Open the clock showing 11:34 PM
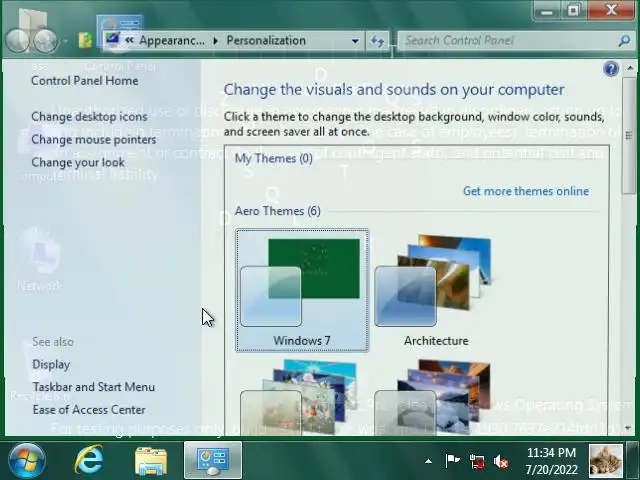This screenshot has width=640, height=480. [x=551, y=461]
